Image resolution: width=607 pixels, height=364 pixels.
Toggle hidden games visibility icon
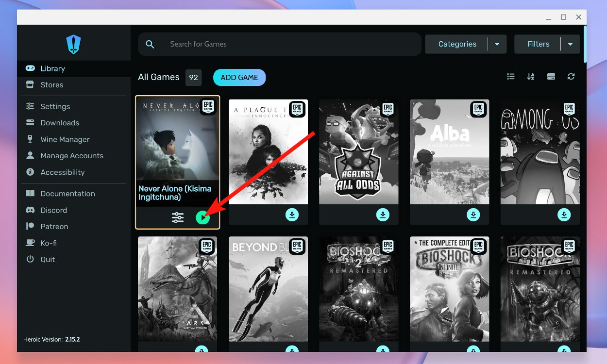[x=551, y=76]
